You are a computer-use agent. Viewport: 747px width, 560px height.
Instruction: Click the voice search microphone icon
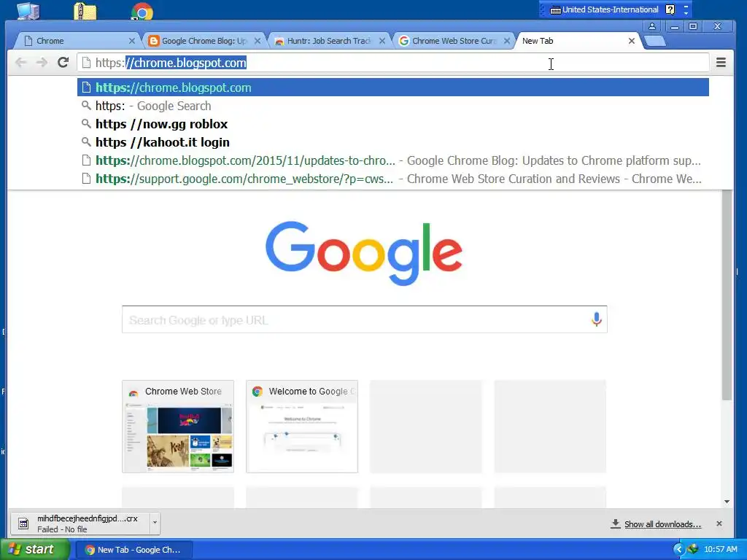tap(596, 319)
